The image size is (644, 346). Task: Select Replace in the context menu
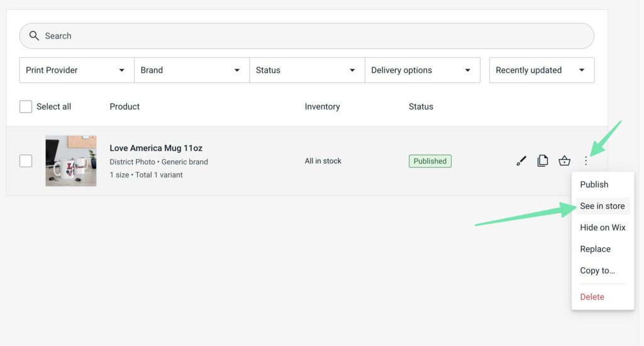(595, 249)
